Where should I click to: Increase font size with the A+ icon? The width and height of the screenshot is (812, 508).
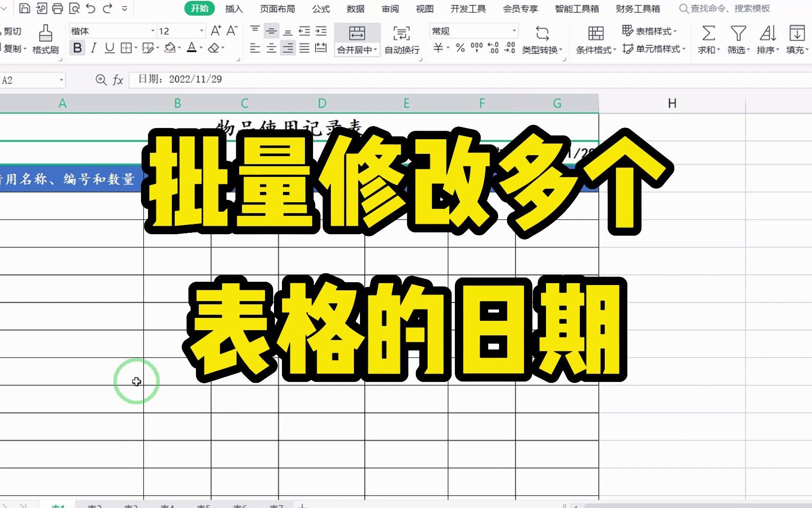(x=216, y=31)
